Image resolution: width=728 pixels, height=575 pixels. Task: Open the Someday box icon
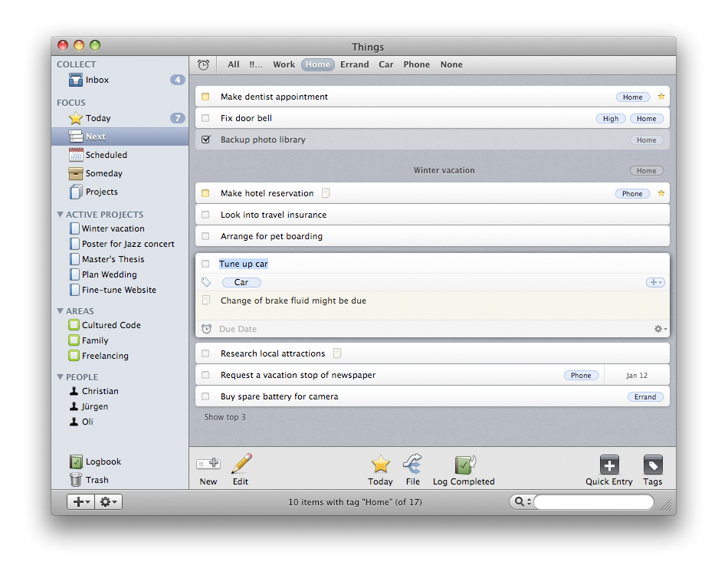(75, 173)
